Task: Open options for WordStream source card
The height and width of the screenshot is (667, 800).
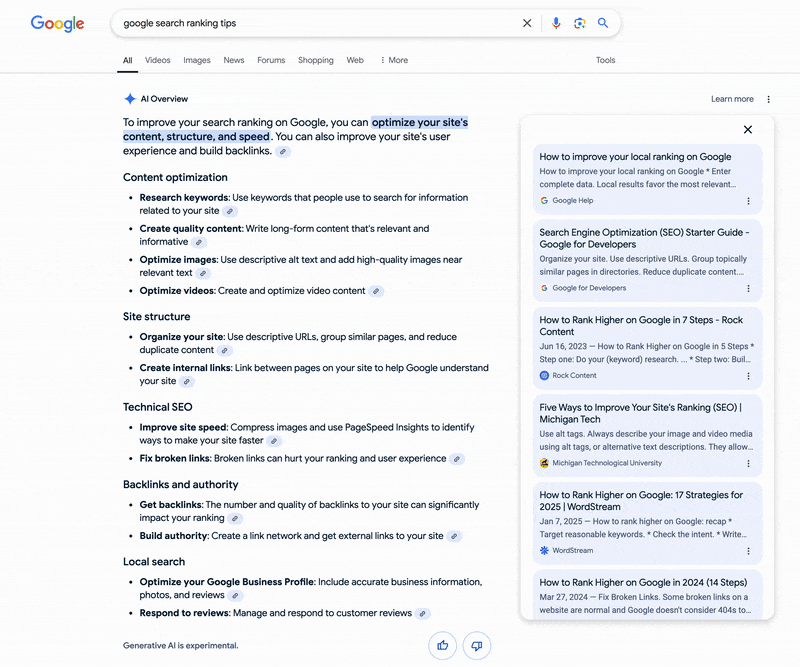Action: coord(748,551)
